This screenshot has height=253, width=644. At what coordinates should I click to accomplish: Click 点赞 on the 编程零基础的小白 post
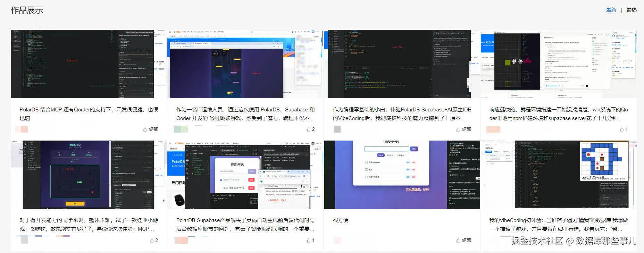click(x=464, y=129)
